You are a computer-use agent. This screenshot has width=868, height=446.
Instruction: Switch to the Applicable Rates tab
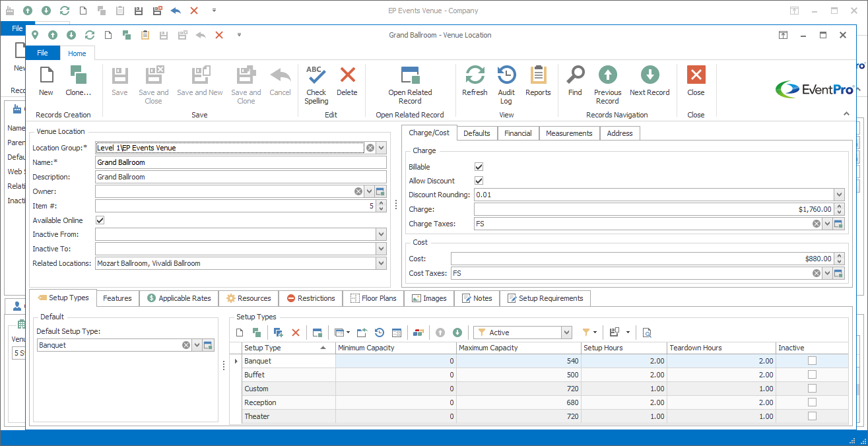pyautogui.click(x=178, y=298)
